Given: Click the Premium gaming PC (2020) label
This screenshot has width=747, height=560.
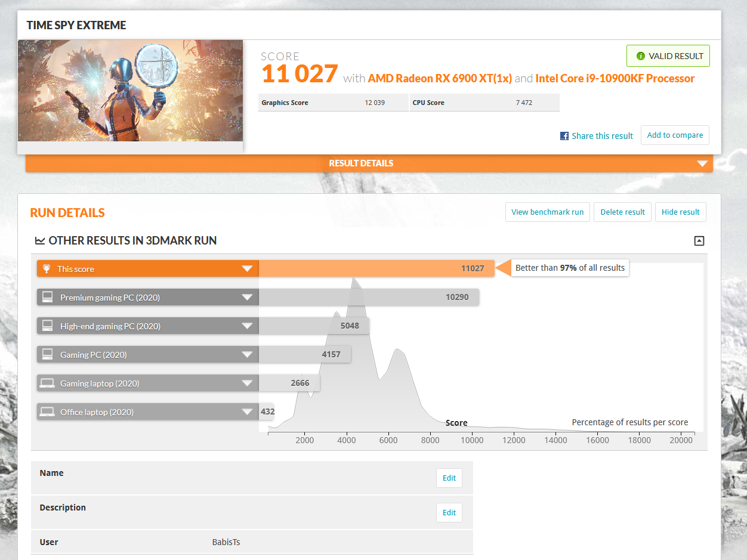Looking at the screenshot, I should tap(110, 298).
